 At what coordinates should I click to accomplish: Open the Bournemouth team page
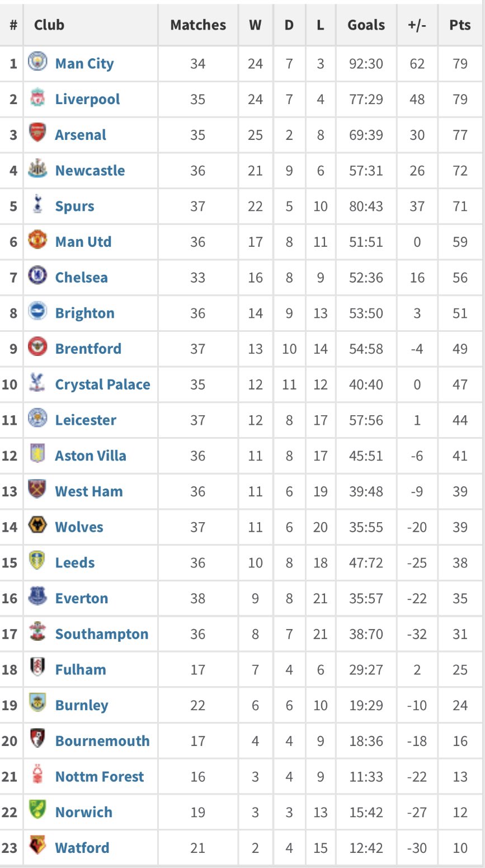(102, 740)
